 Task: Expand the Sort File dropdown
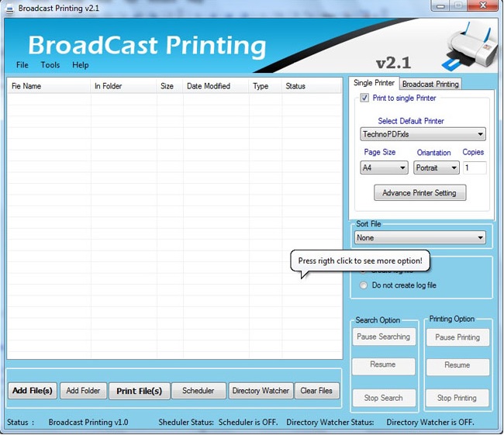click(x=420, y=238)
